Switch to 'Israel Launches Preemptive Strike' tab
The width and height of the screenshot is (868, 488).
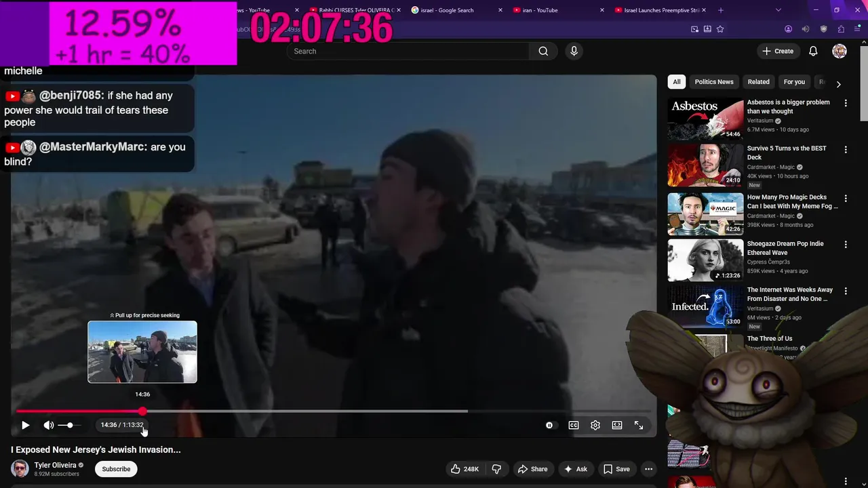(658, 10)
